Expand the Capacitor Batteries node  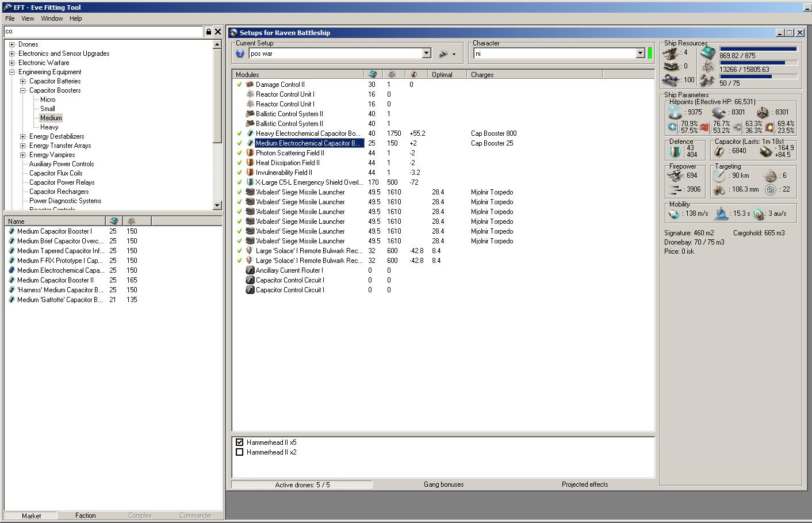click(22, 81)
